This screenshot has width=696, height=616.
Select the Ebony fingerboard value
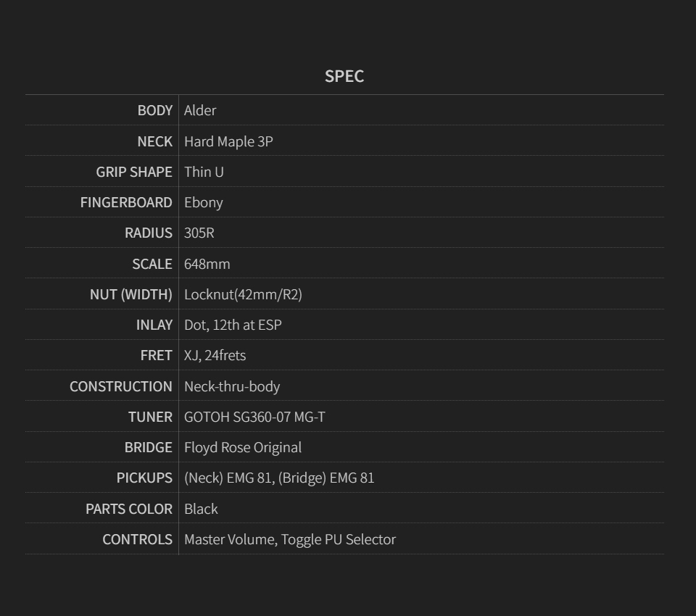(203, 202)
